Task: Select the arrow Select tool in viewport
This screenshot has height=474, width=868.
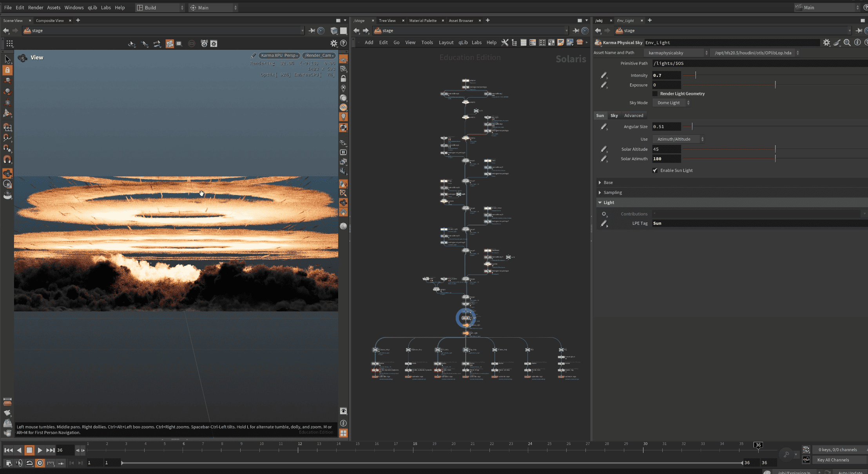Action: [7, 60]
